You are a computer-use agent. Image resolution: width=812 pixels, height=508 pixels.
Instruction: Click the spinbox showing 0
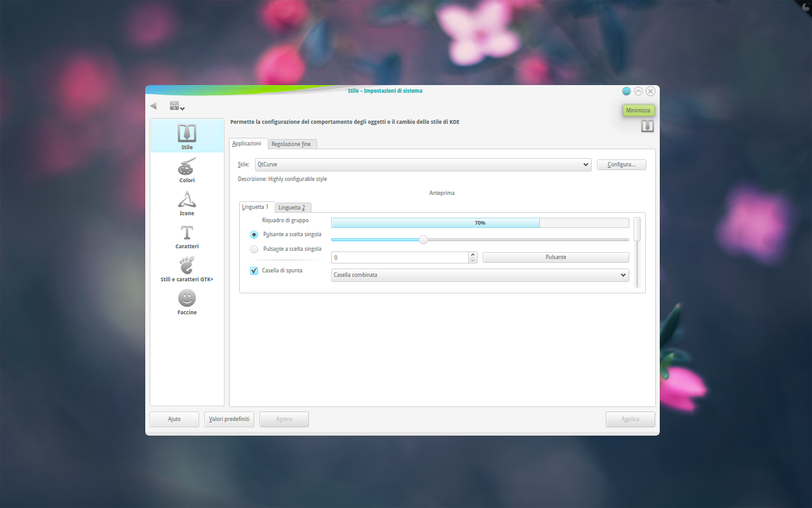pyautogui.click(x=400, y=257)
